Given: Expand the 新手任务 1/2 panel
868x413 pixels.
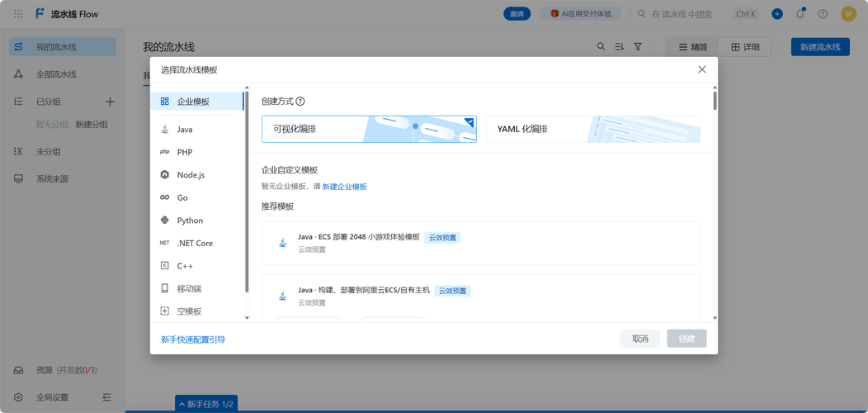Looking at the screenshot, I should [206, 404].
